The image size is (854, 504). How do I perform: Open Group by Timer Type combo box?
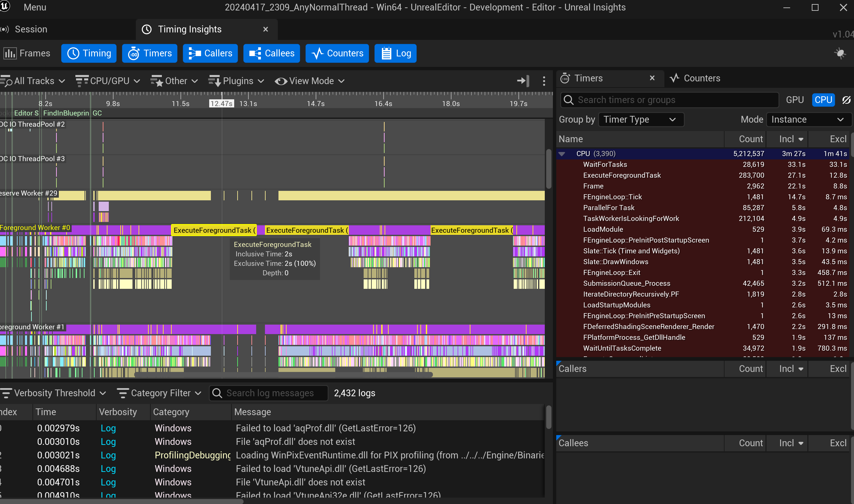click(641, 120)
